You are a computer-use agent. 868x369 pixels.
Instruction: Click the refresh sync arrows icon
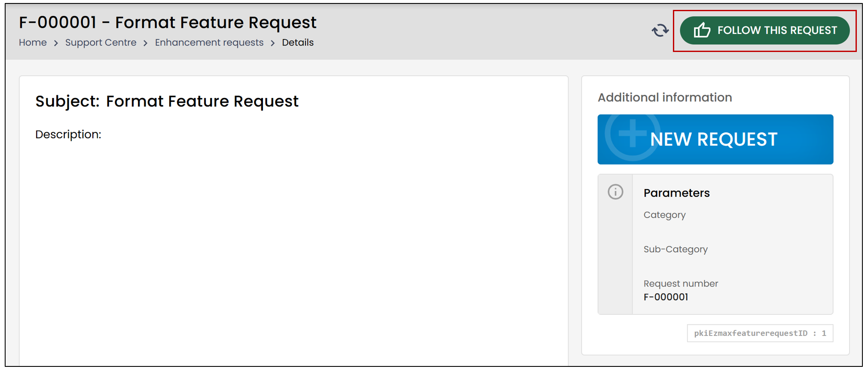[x=660, y=30]
